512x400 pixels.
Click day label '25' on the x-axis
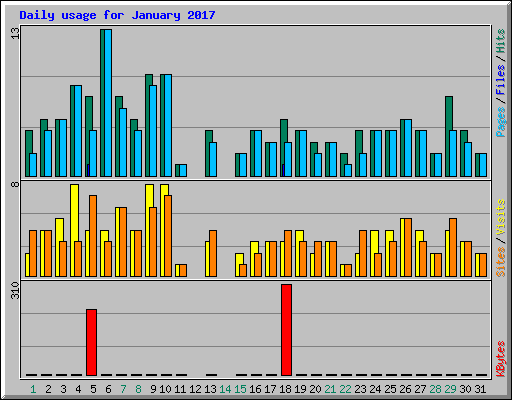390,389
